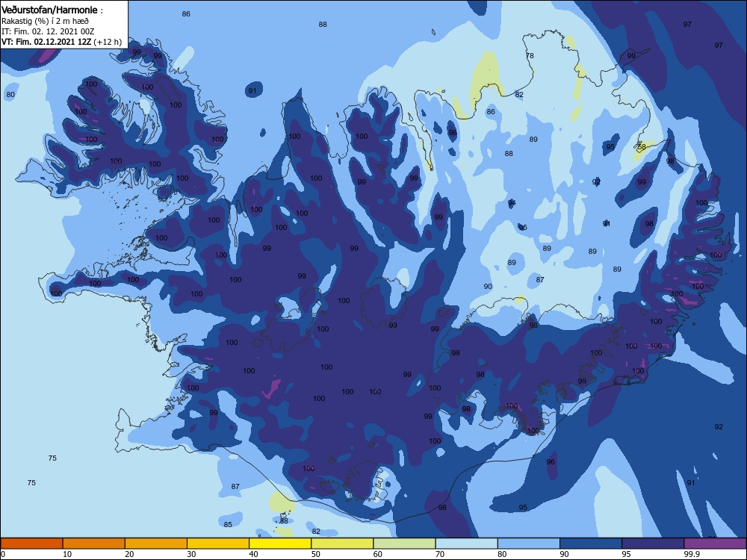
Task: Click the legend tick label 10
Action: coord(67,554)
